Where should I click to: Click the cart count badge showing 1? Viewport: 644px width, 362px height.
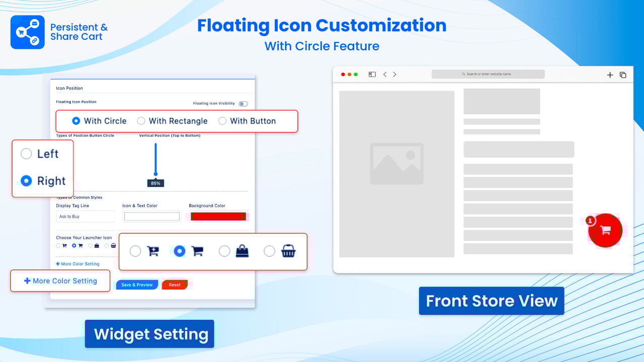click(x=590, y=220)
